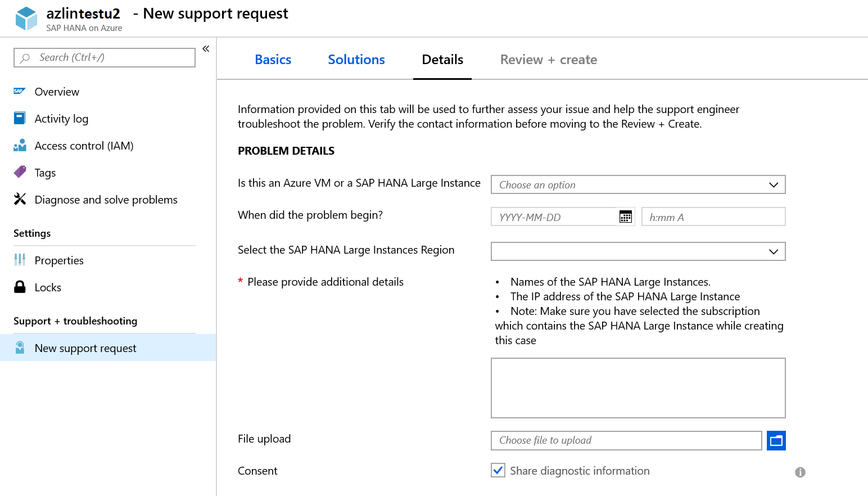Click the additional details text area

click(638, 388)
